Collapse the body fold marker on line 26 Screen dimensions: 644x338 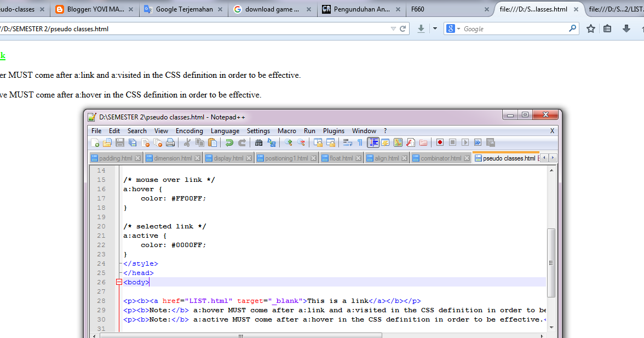(x=119, y=282)
